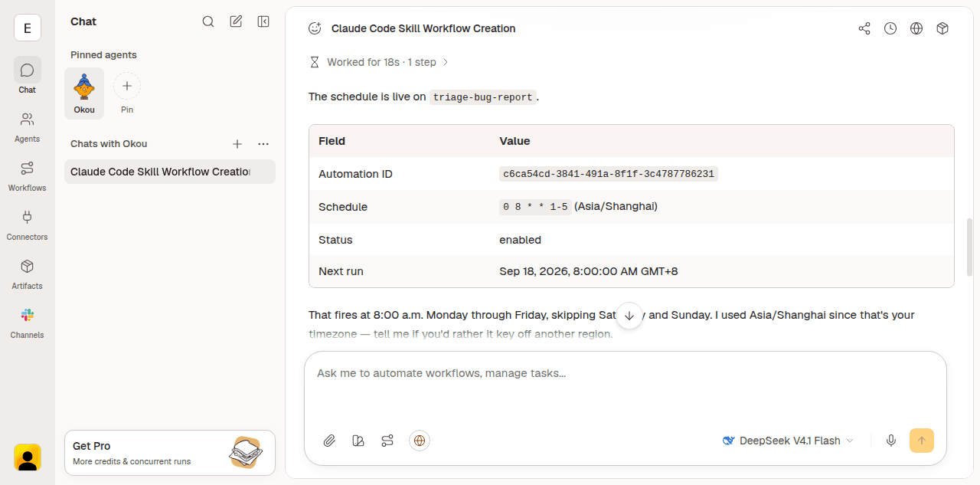980x485 pixels.
Task: Collapse the chat side panel
Action: [x=263, y=21]
